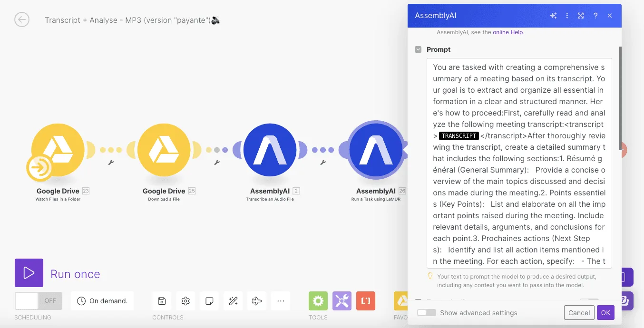
Task: Click the Cancel button
Action: 579,313
